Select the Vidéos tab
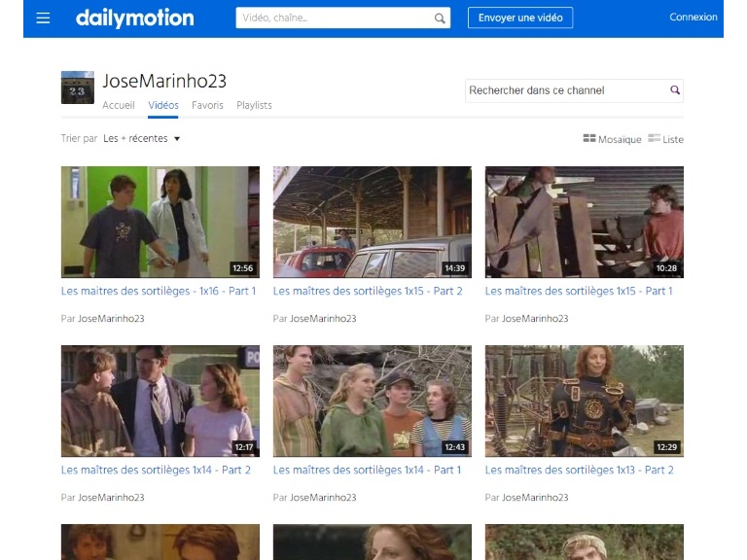Viewport: 747px width, 560px height. [x=163, y=105]
